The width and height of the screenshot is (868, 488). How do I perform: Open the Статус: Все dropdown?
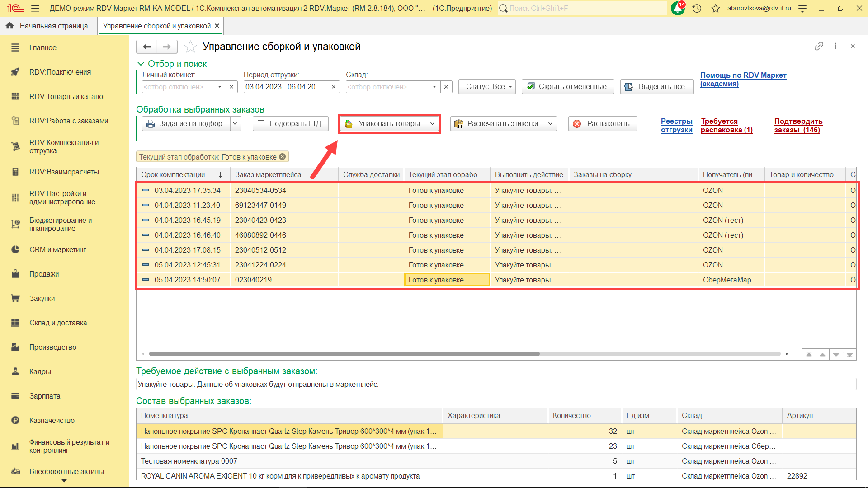pos(487,86)
